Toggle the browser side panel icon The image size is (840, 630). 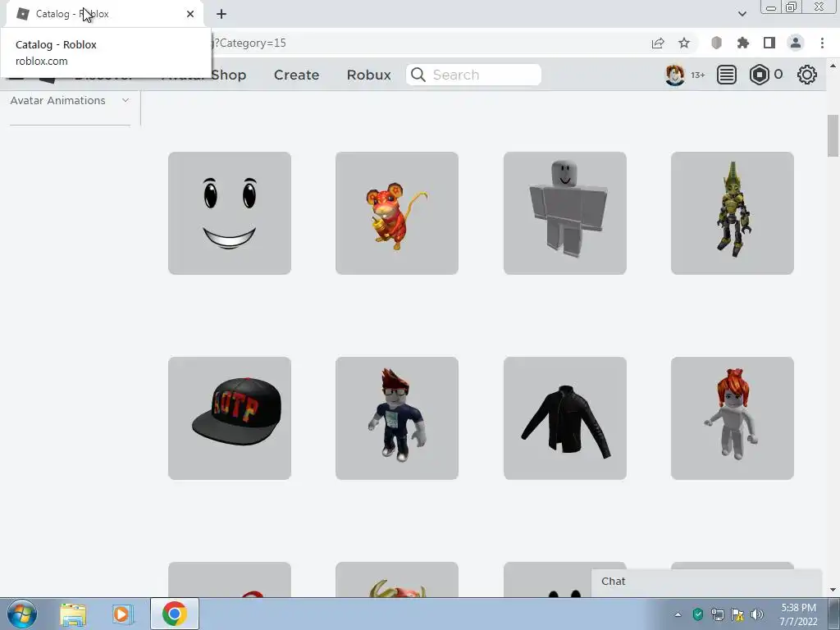click(769, 43)
